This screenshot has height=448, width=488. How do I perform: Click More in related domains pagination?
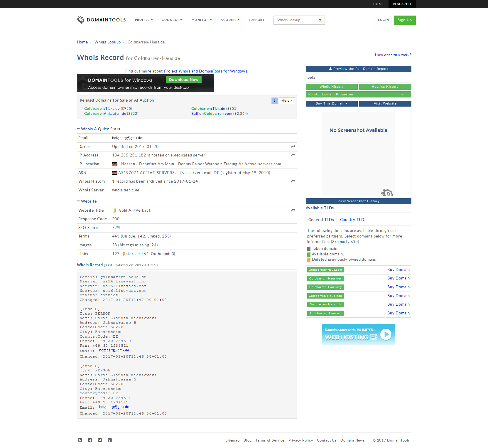pos(287,101)
